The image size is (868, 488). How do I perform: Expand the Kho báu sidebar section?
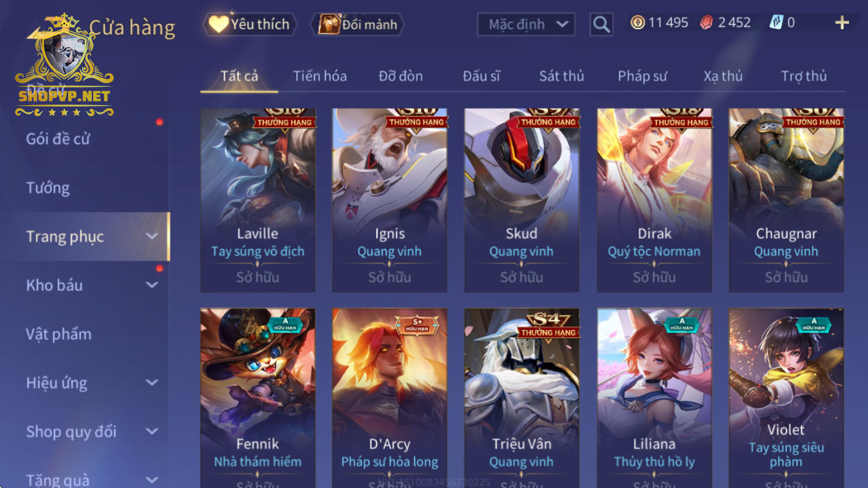coord(152,285)
